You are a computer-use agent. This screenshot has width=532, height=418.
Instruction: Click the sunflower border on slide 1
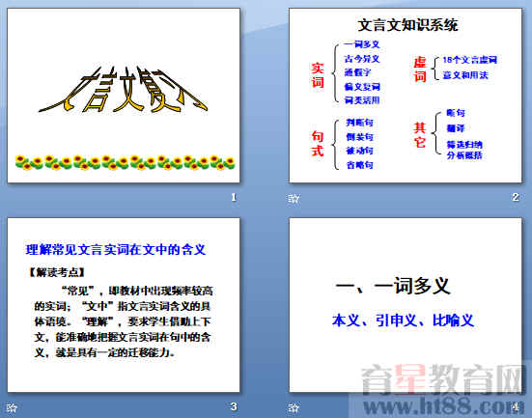(125, 162)
